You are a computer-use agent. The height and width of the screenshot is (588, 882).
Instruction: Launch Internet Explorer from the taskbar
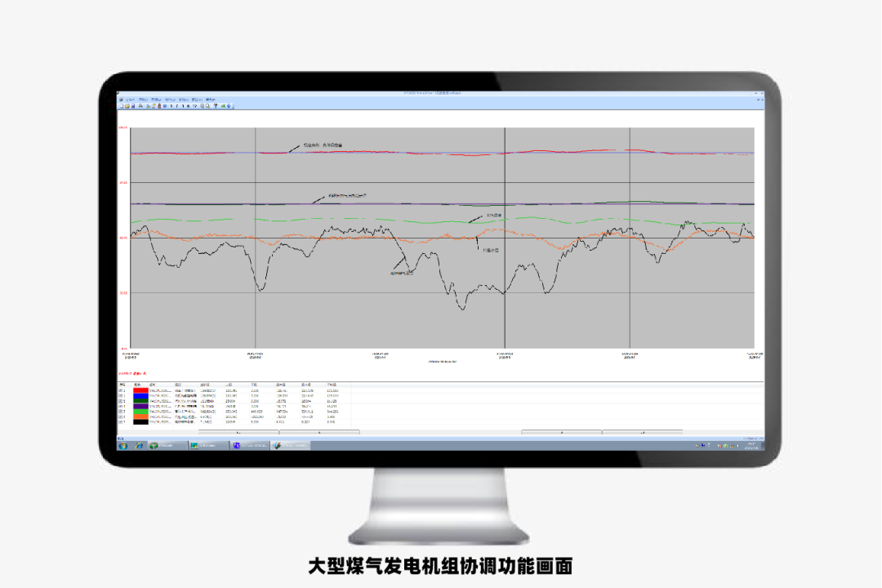[x=139, y=445]
